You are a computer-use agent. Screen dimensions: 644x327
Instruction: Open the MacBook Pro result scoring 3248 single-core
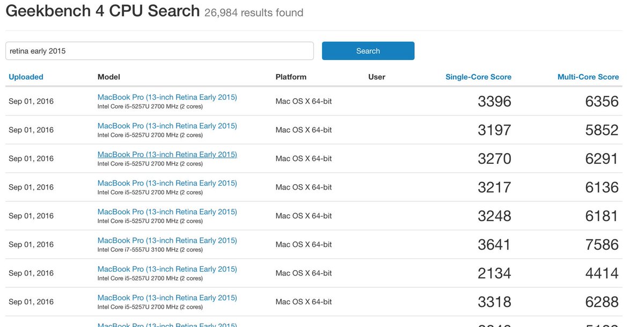[x=167, y=212]
